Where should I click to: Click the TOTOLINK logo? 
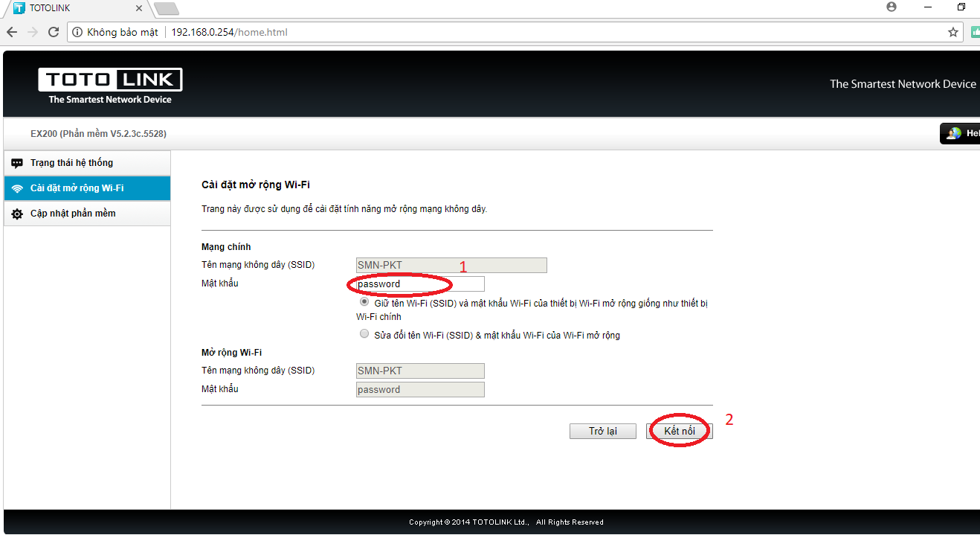point(110,86)
